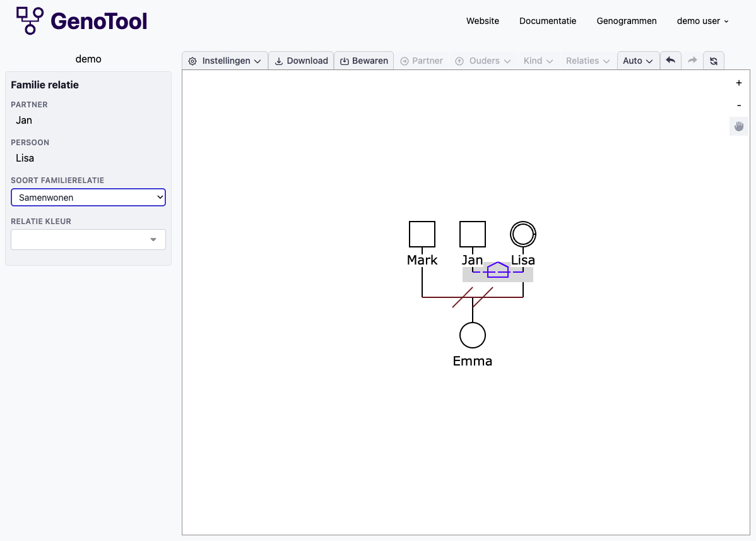This screenshot has height=541, width=756.
Task: Click the GenoTool logo
Action: pos(81,21)
